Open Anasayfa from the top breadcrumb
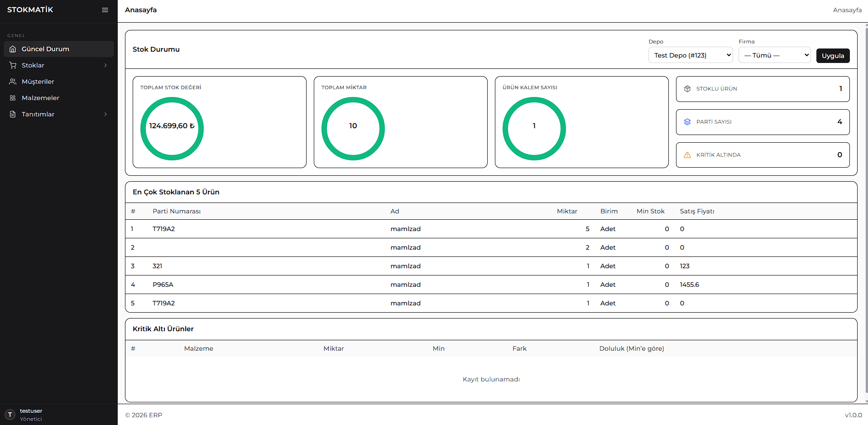Screen dimensions: 868x425 (847, 10)
